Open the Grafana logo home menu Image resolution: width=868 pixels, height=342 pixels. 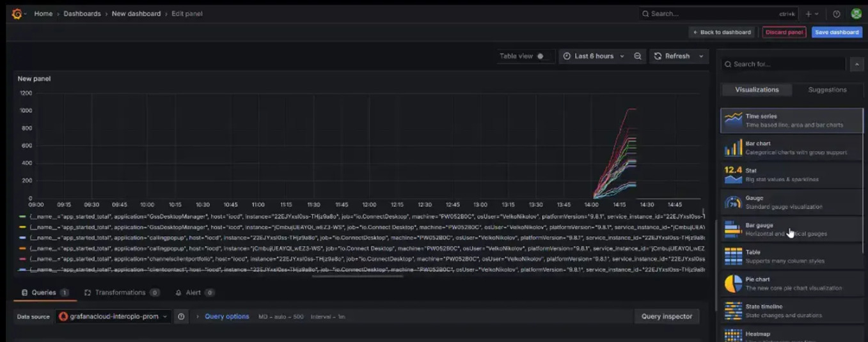[x=17, y=13]
